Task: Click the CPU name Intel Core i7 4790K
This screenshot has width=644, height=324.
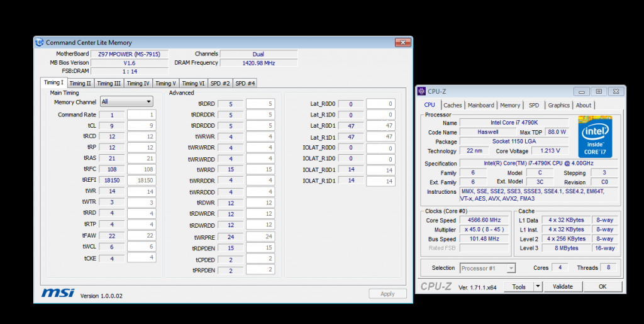Action: tap(514, 123)
